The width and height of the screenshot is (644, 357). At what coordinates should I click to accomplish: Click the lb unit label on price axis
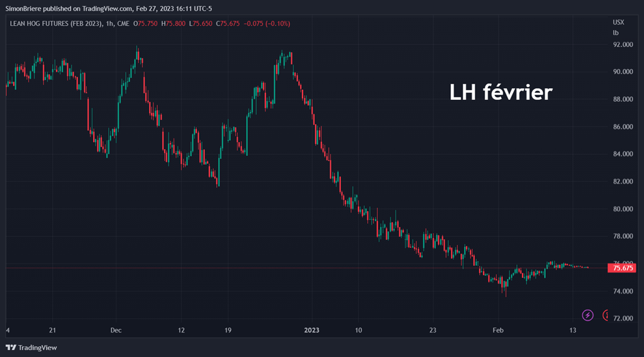click(616, 32)
